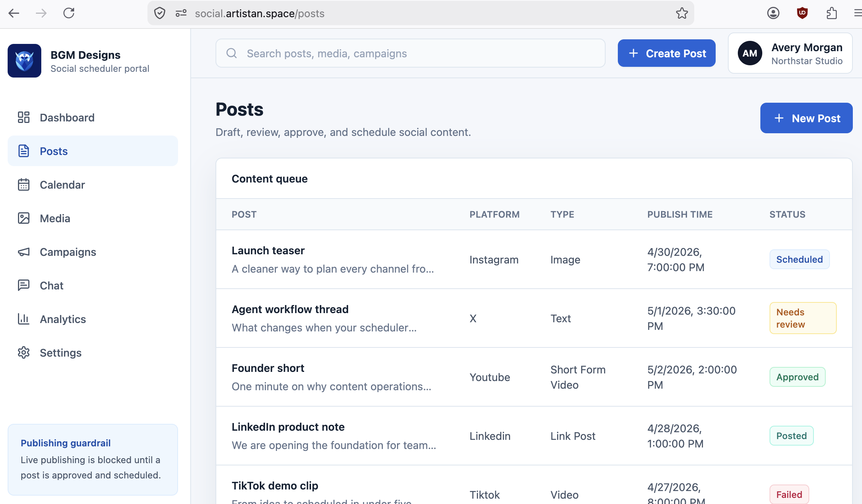Click the AM avatar circle

(750, 53)
